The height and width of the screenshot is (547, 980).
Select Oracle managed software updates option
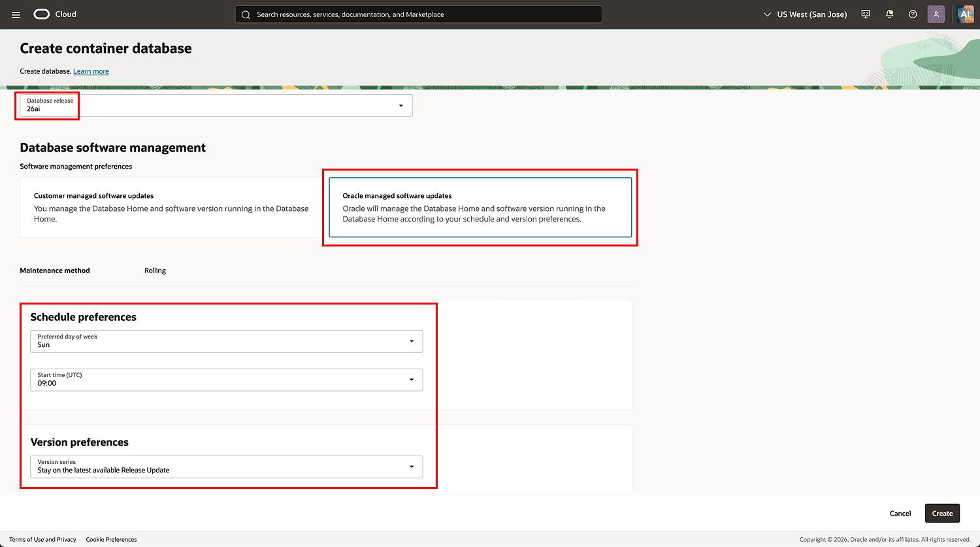[x=480, y=207]
